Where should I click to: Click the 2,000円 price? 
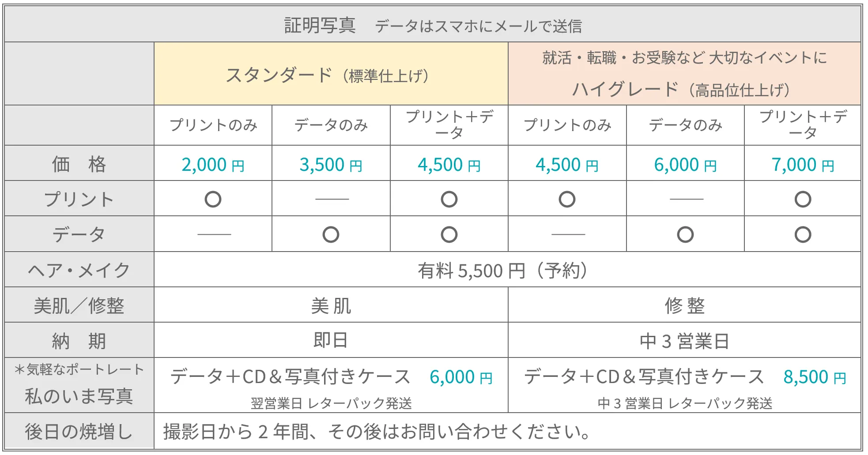(213, 165)
